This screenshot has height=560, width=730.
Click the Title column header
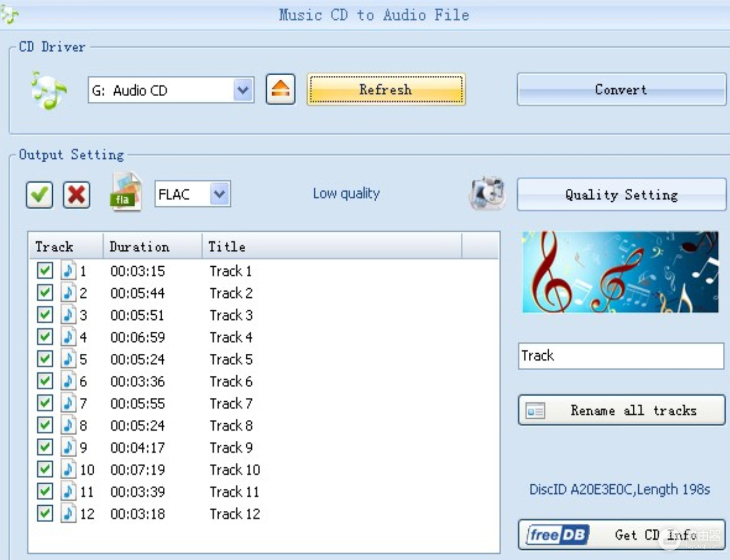[x=332, y=247]
